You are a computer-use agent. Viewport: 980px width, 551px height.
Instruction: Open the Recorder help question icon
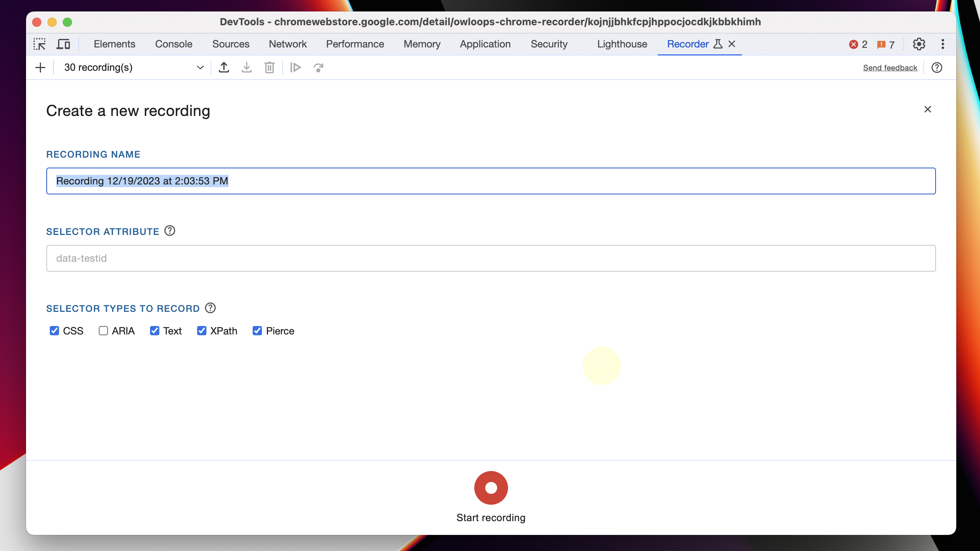point(937,67)
